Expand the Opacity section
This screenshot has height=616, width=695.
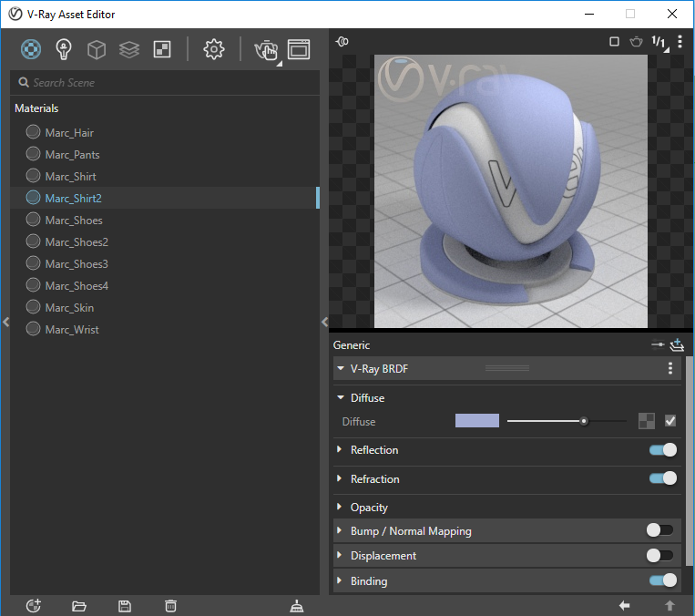coord(340,507)
